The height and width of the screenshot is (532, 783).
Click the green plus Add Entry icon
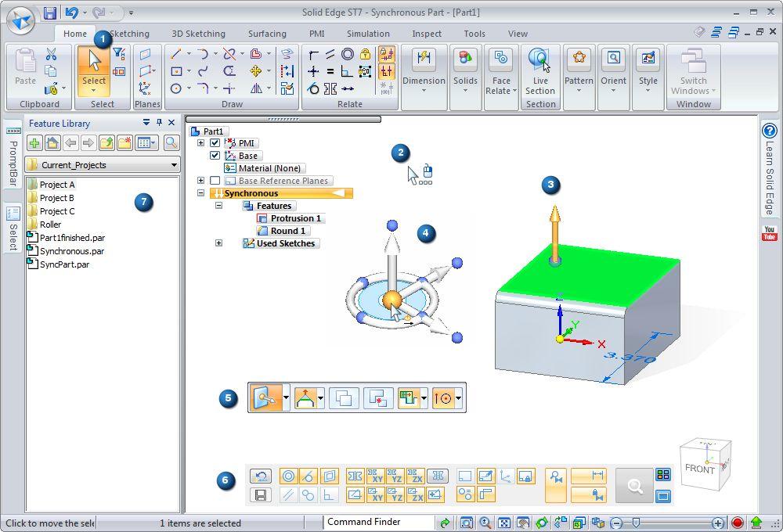[x=34, y=143]
